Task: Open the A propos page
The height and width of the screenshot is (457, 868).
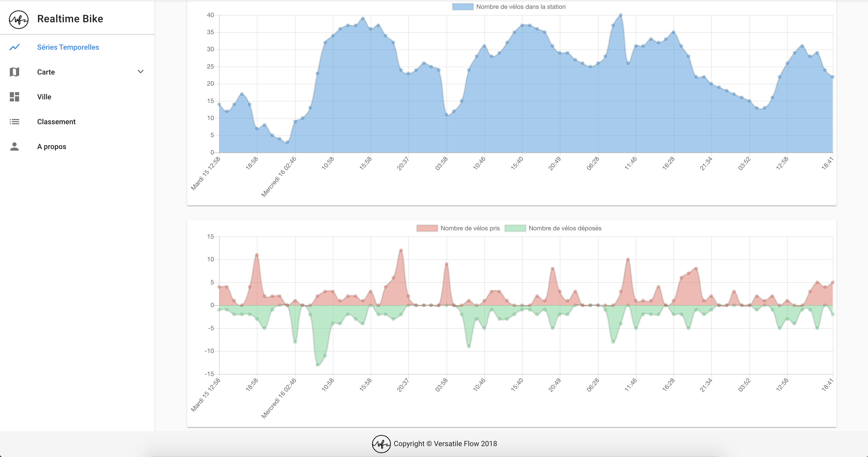Action: pos(51,147)
